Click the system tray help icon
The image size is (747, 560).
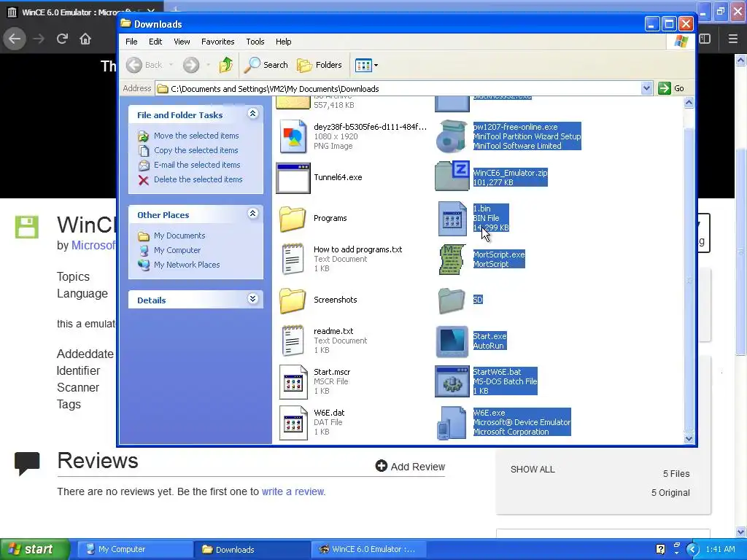(x=660, y=549)
